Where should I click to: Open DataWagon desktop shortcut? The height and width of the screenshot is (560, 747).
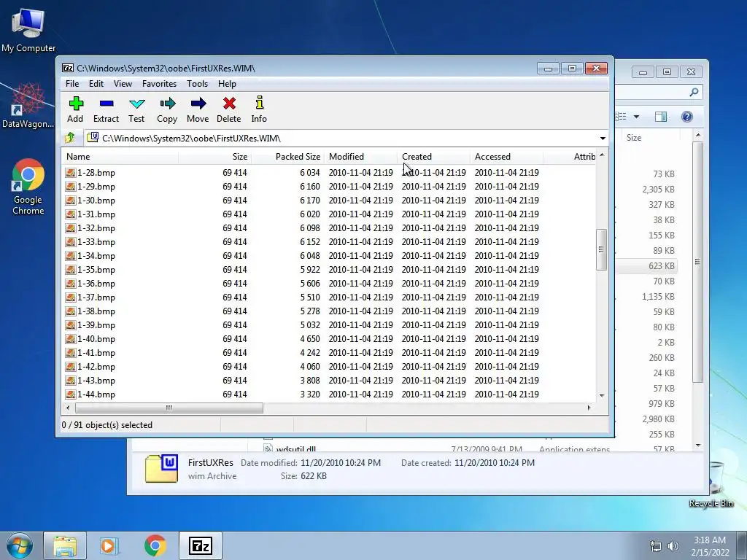point(28,106)
